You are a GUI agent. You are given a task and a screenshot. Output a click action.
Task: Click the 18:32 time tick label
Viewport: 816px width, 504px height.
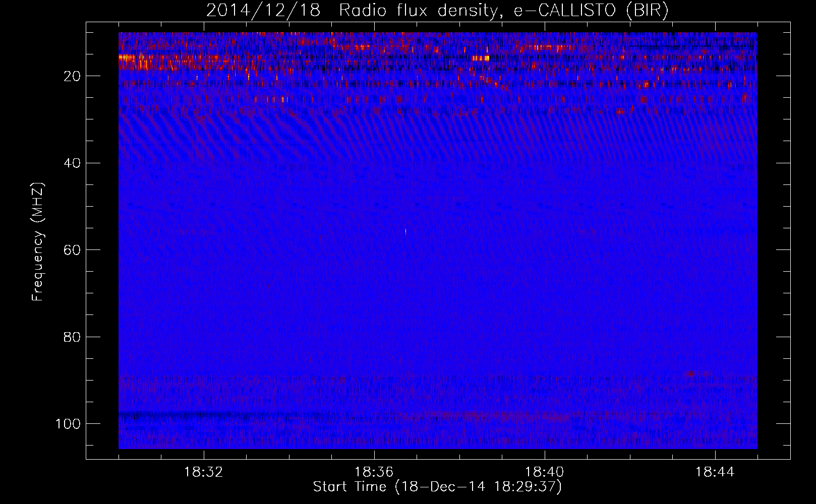pyautogui.click(x=204, y=472)
